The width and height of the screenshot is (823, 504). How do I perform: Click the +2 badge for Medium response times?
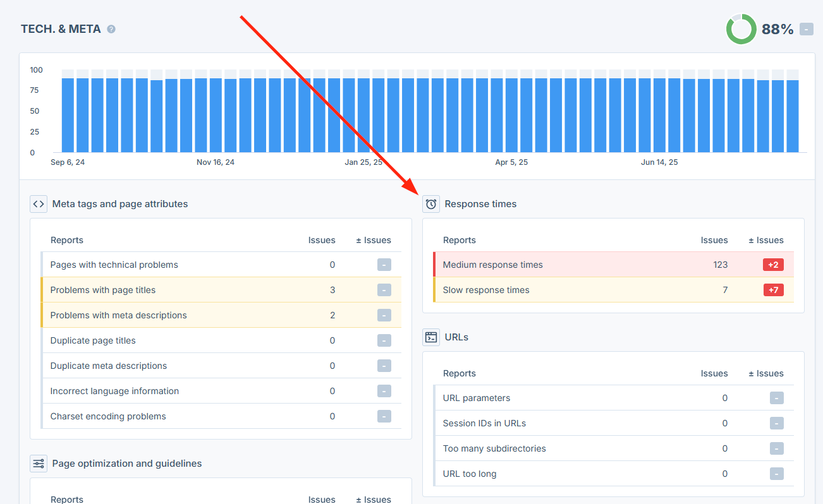[772, 265]
